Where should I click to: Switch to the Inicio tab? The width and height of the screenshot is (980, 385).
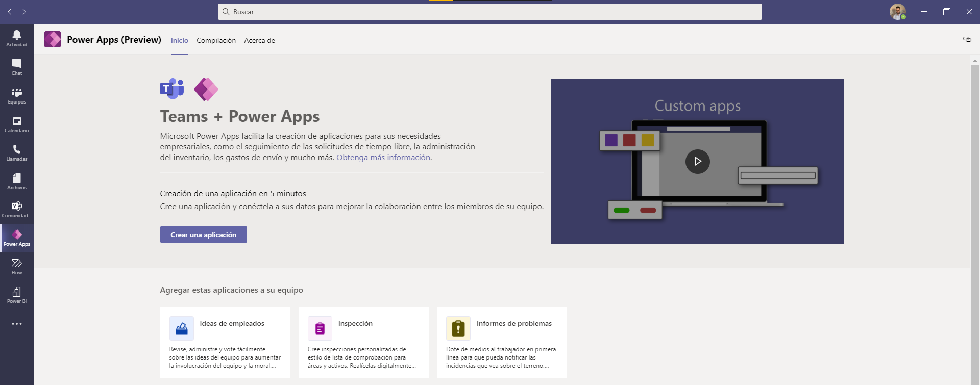coord(180,40)
